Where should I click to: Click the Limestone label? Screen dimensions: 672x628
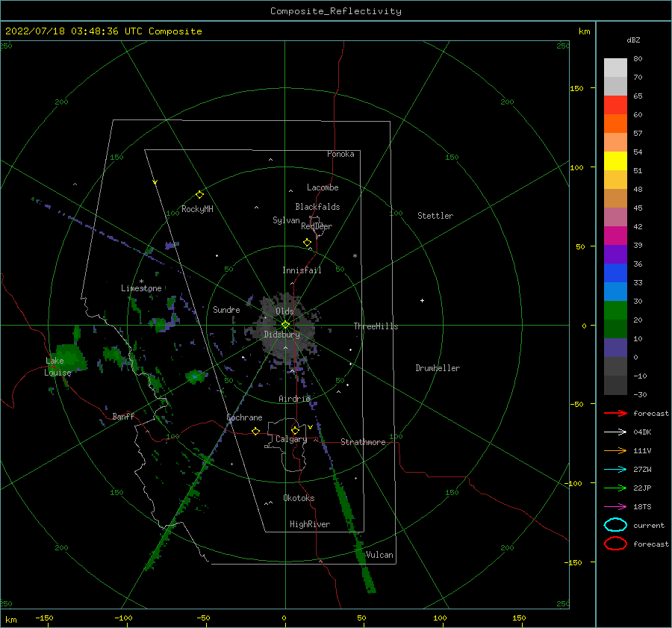click(141, 288)
